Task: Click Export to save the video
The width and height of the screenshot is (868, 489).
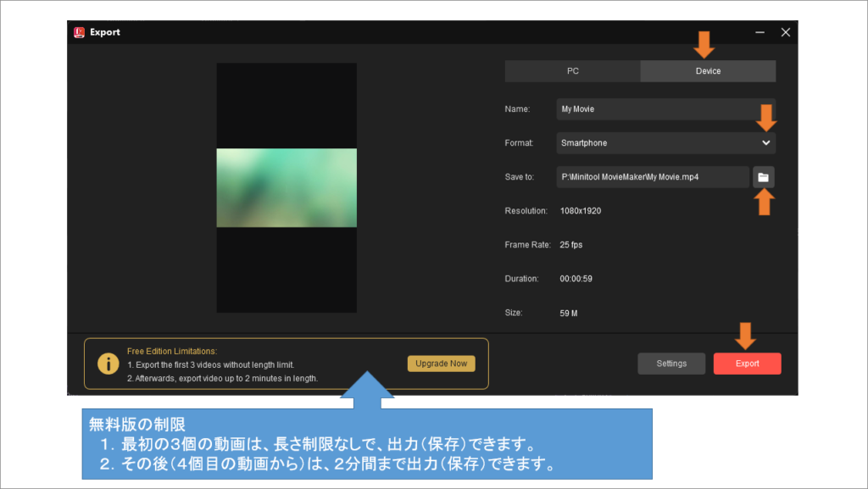Action: (747, 363)
